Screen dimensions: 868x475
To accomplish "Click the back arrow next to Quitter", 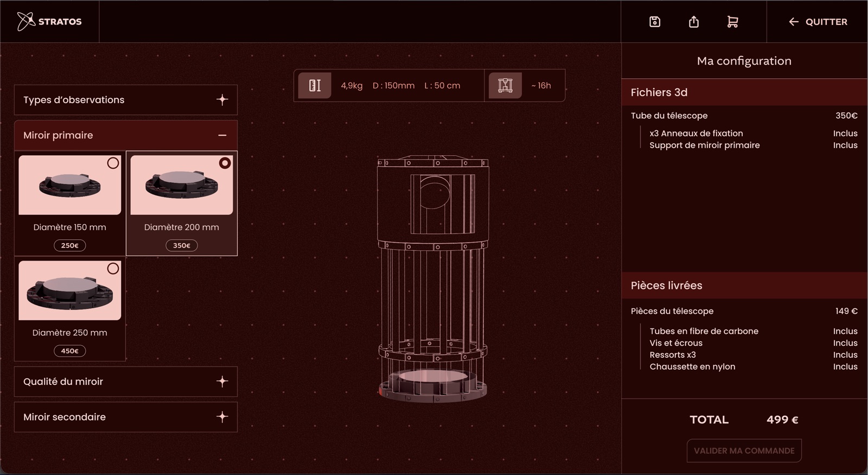I will [794, 22].
